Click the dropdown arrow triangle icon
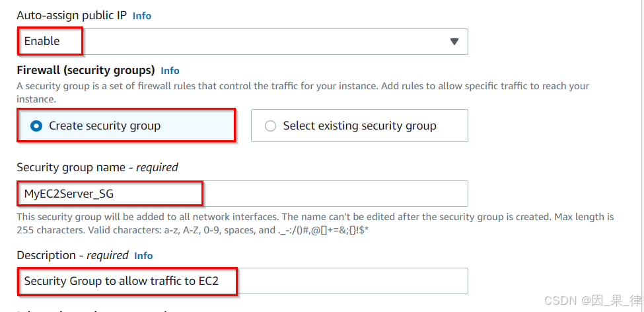The width and height of the screenshot is (644, 312). 454,42
